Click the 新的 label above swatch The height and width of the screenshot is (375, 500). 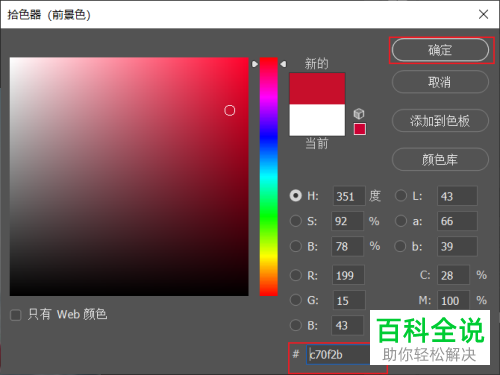(x=316, y=63)
